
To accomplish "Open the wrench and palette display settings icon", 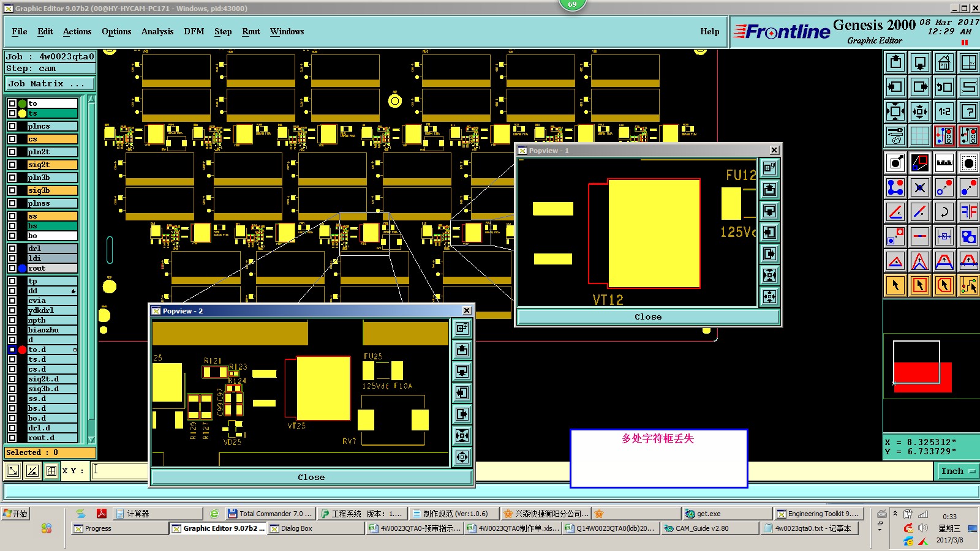I will click(x=895, y=136).
